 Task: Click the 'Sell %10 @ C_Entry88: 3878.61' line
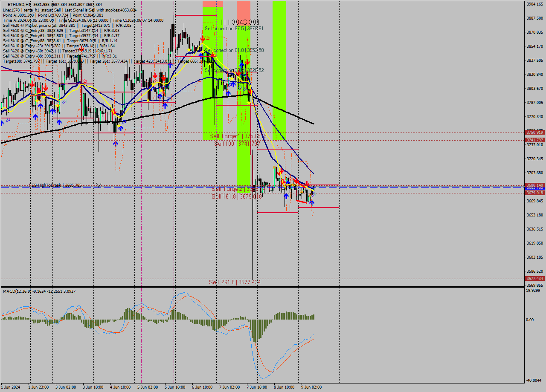coord(60,41)
